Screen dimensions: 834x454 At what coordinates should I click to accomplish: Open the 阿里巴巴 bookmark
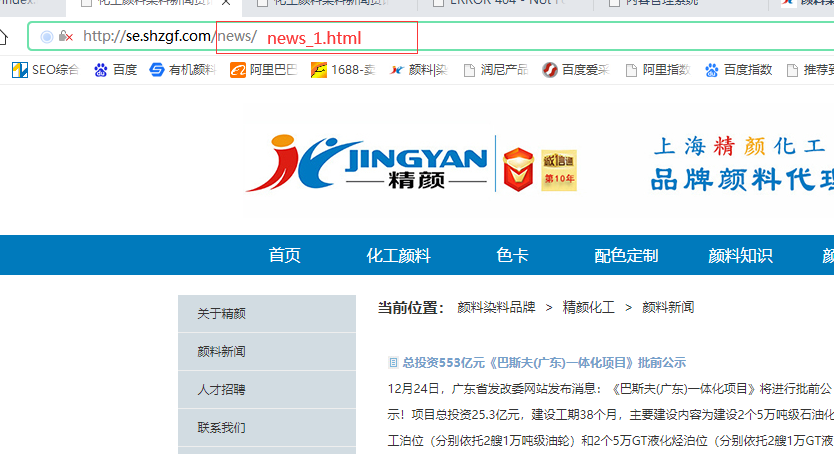coord(263,70)
